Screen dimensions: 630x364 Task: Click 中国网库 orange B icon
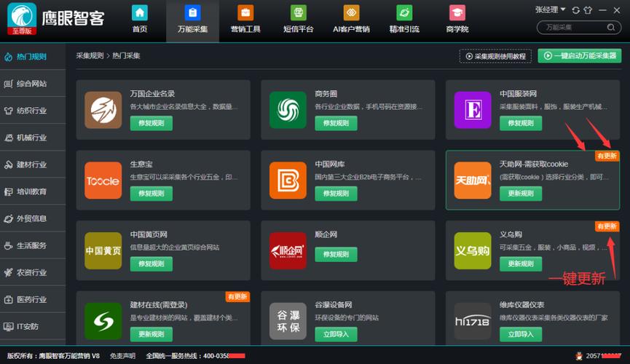click(x=288, y=181)
